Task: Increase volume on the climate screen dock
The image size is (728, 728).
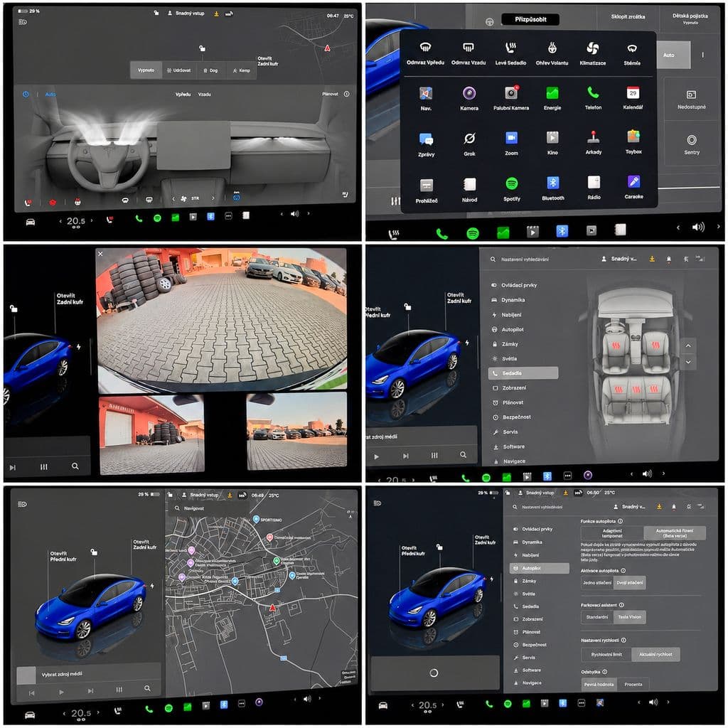Action: [x=309, y=213]
